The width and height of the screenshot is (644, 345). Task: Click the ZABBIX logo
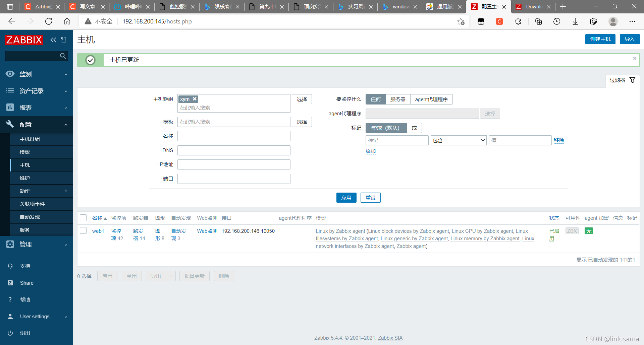tap(24, 40)
